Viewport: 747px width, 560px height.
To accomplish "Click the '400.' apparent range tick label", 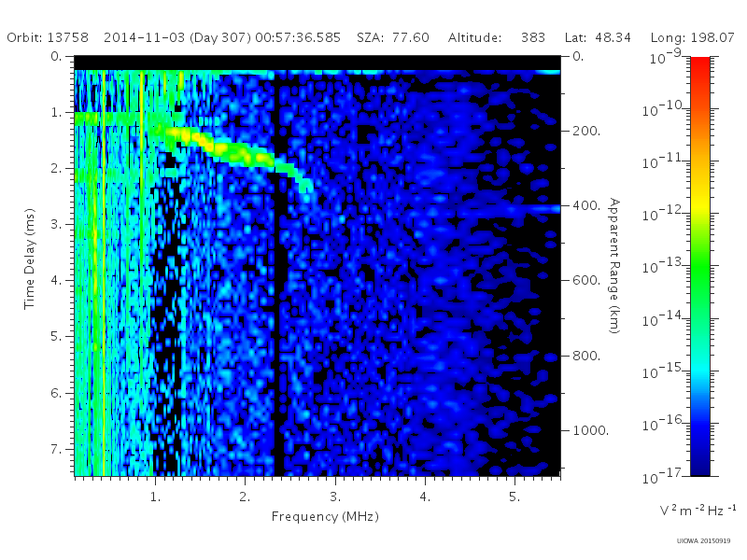I will click(x=586, y=205).
